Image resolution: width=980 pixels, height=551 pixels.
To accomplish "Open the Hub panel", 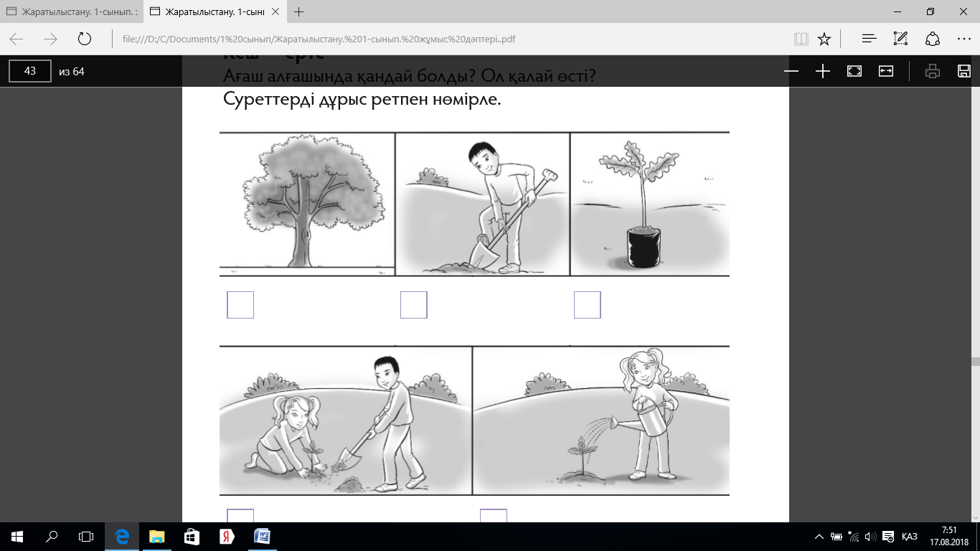I will click(x=870, y=39).
